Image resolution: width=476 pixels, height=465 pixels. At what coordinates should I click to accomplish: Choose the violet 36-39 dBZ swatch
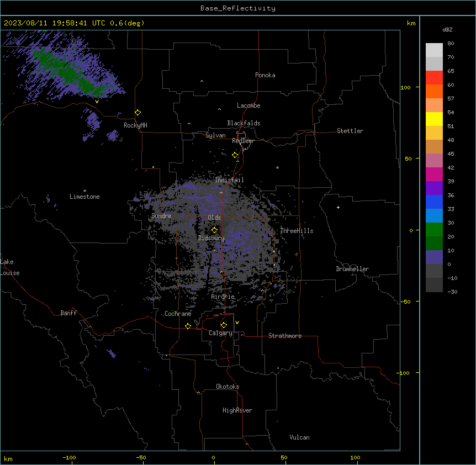[x=434, y=188]
